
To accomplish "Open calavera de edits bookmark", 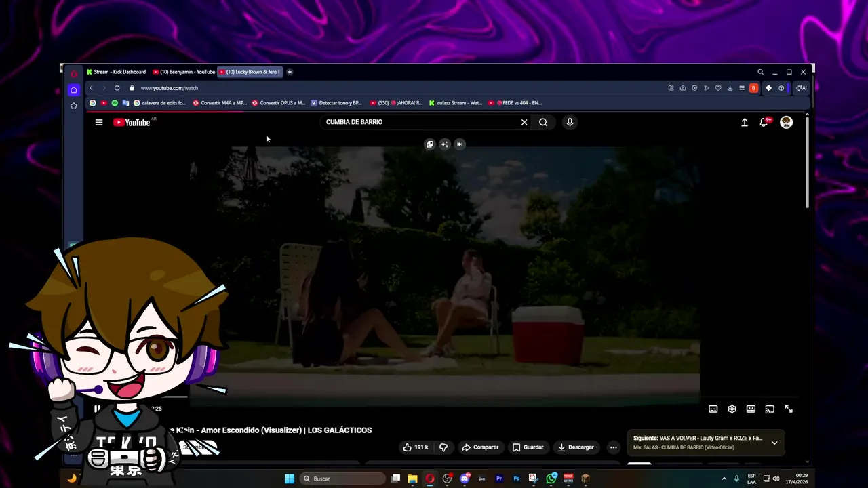I will click(x=159, y=103).
